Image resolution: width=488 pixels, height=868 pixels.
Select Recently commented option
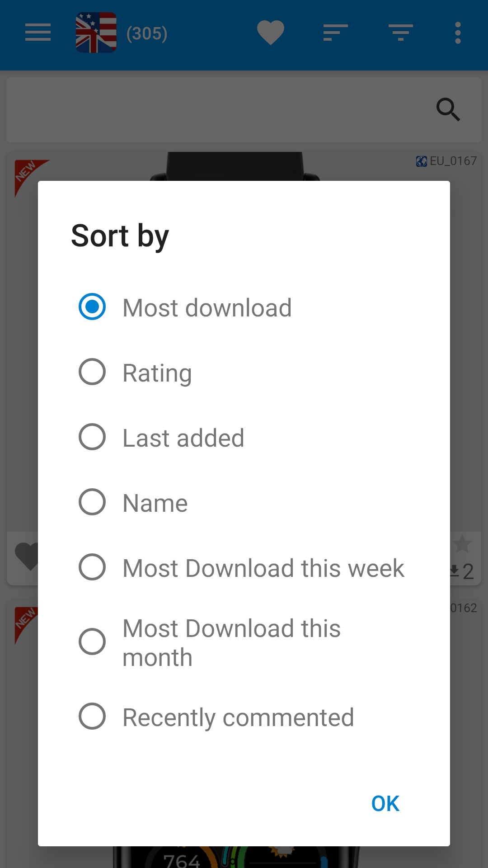pos(92,717)
